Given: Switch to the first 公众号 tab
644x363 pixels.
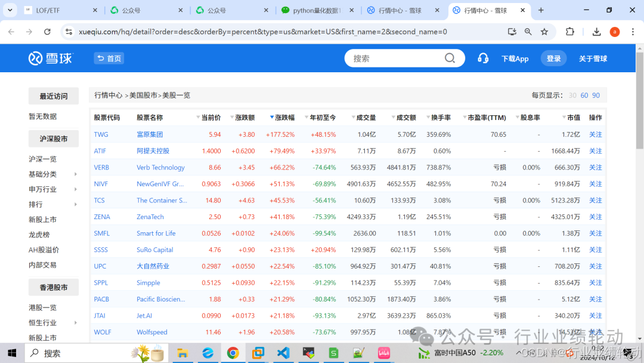Looking at the screenshot, I should tap(146, 10).
